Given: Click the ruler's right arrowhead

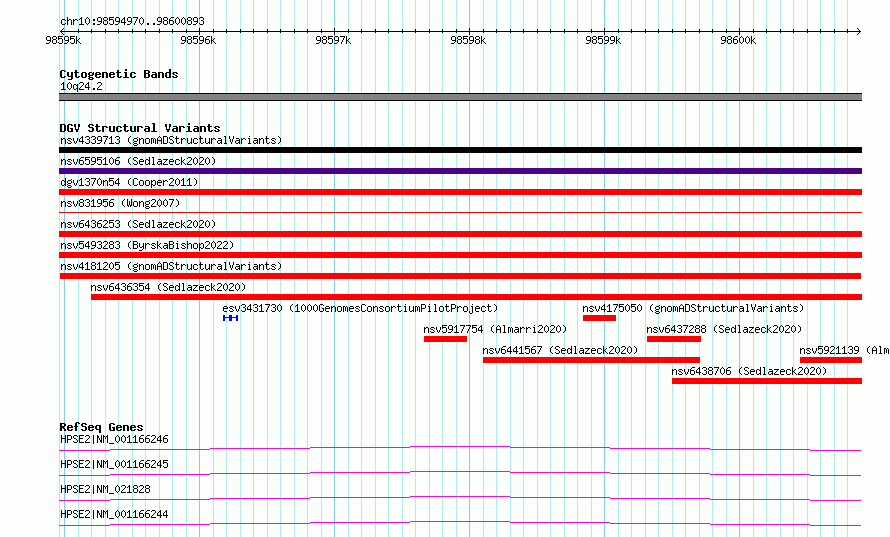Looking at the screenshot, I should (859, 31).
